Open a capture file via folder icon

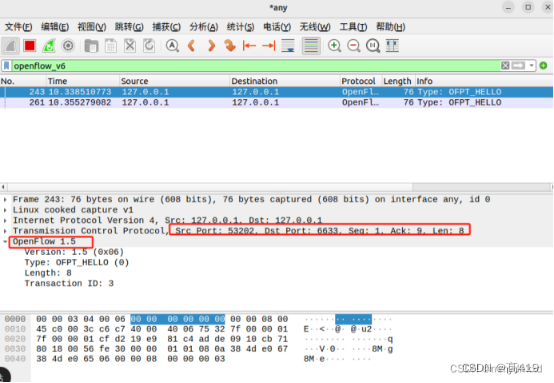click(92, 46)
